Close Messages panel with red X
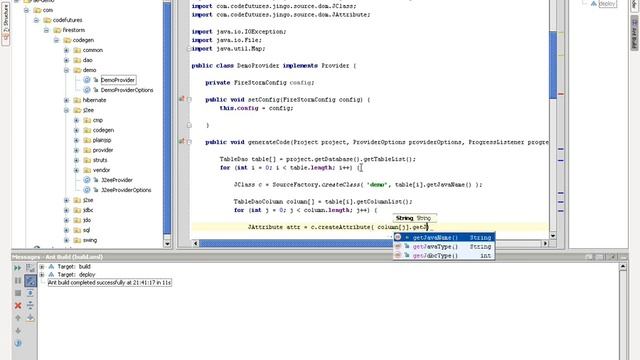This screenshot has width=640, height=360. [x=18, y=305]
